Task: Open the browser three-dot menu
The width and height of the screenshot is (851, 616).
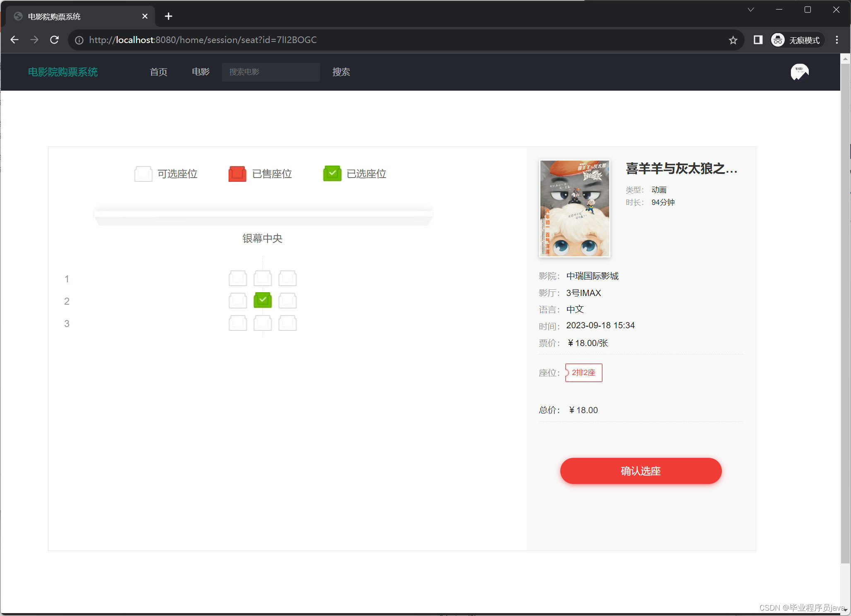Action: (837, 40)
